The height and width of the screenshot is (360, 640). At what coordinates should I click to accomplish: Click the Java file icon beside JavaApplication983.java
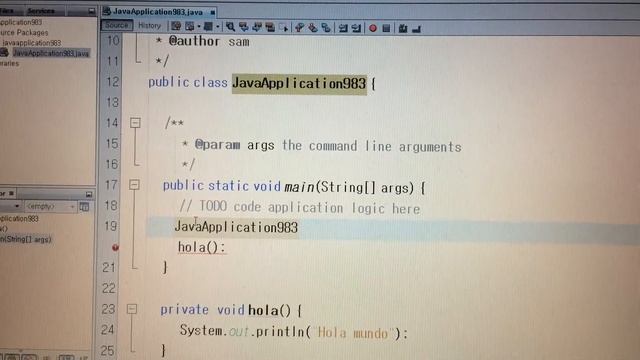(4, 53)
